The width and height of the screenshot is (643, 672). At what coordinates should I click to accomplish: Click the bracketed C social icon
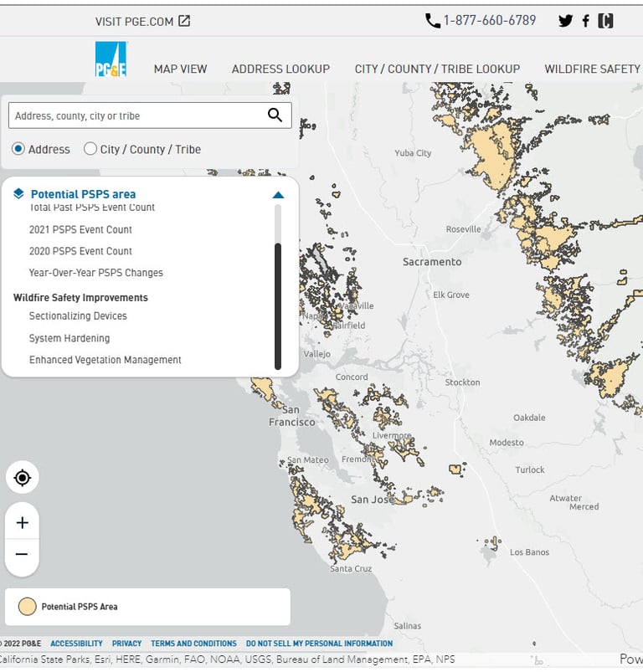[x=605, y=21]
